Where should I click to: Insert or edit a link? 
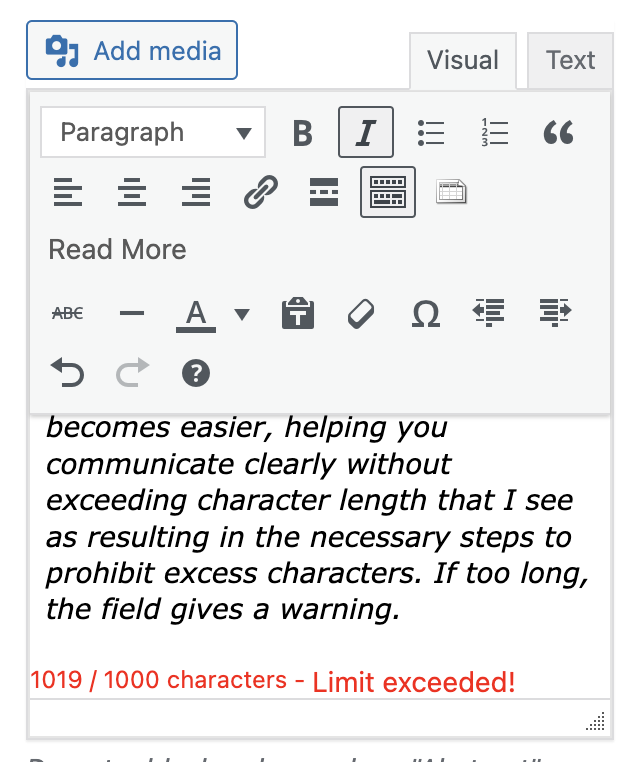pyautogui.click(x=260, y=192)
